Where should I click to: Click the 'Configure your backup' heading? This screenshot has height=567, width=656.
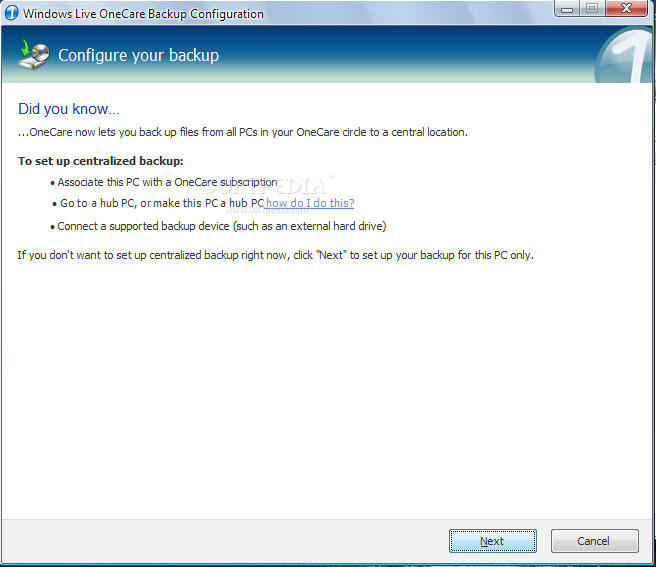[138, 55]
